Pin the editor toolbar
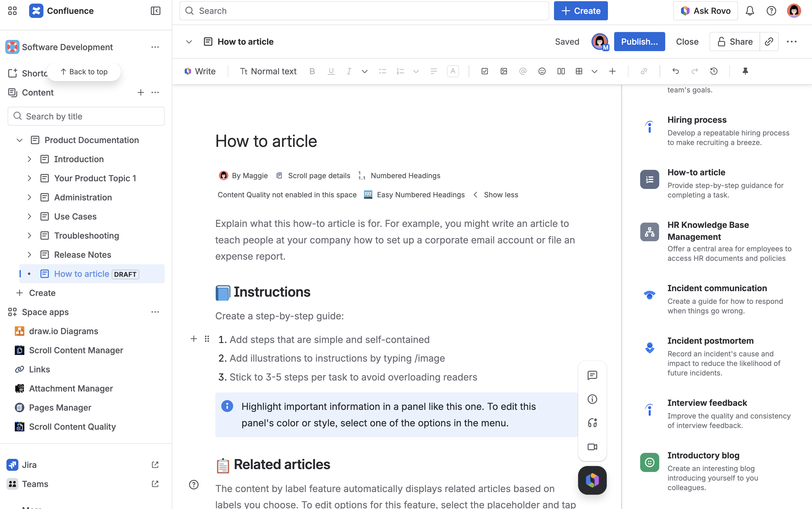The height and width of the screenshot is (509, 812). pyautogui.click(x=745, y=71)
